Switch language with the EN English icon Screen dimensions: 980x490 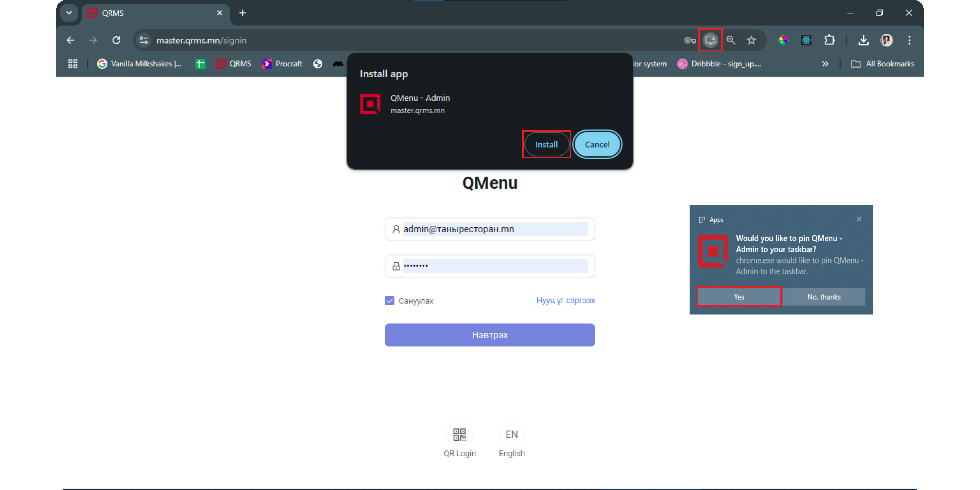tap(511, 434)
